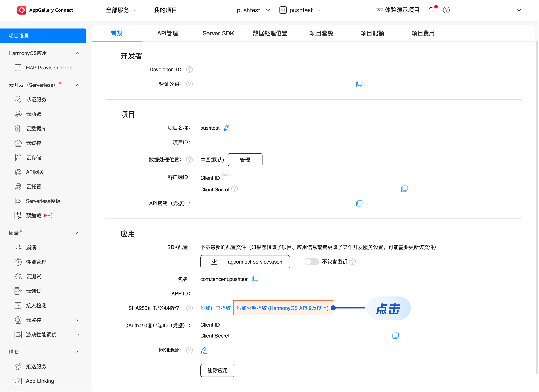This screenshot has width=539, height=392.
Task: Copy the API密钥 value
Action: tap(360, 203)
